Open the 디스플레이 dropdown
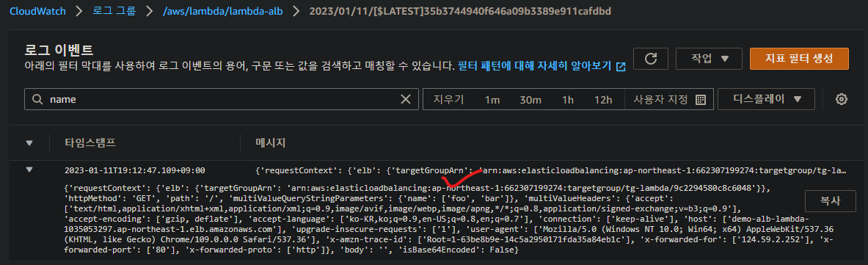 click(766, 99)
